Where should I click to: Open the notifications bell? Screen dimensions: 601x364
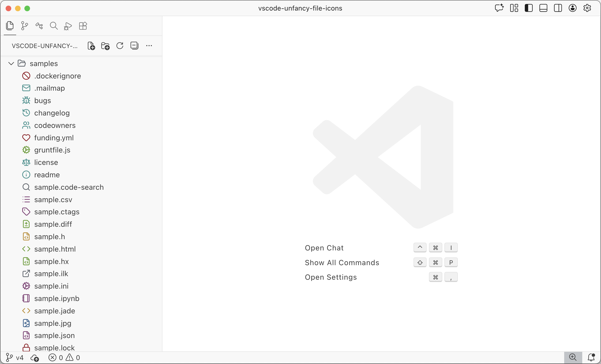(x=591, y=357)
